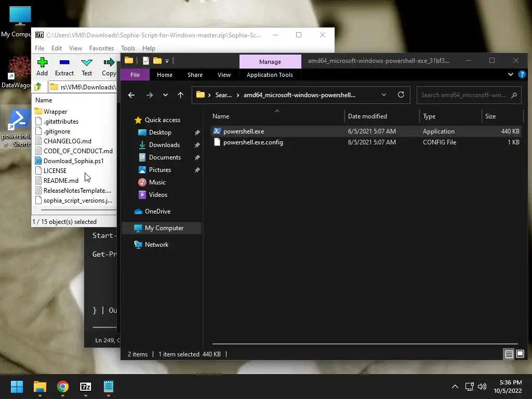Viewport: 532px width, 399px height.
Task: Click Explorer Back arrow
Action: point(131,95)
